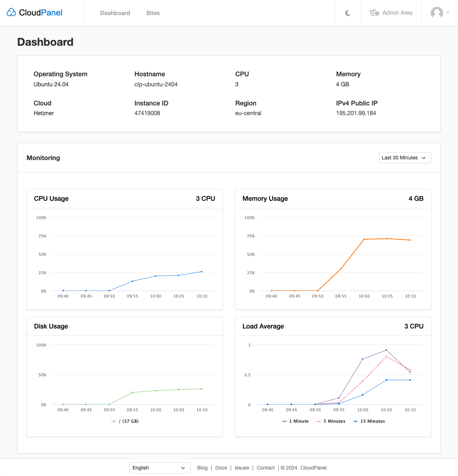The height and width of the screenshot is (476, 458).
Task: Switch to the Sites page
Action: click(153, 13)
